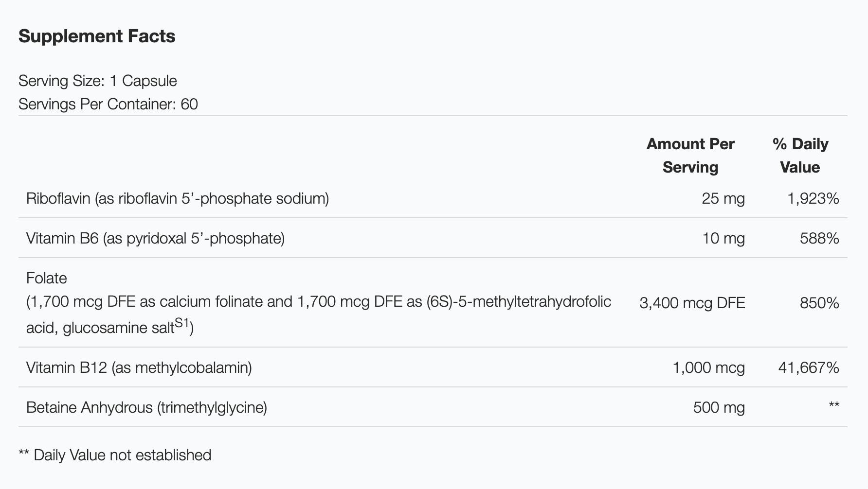Select the Vitamin B6 pyridoxal 5'-phosphate row label
868x489 pixels.
coord(155,238)
